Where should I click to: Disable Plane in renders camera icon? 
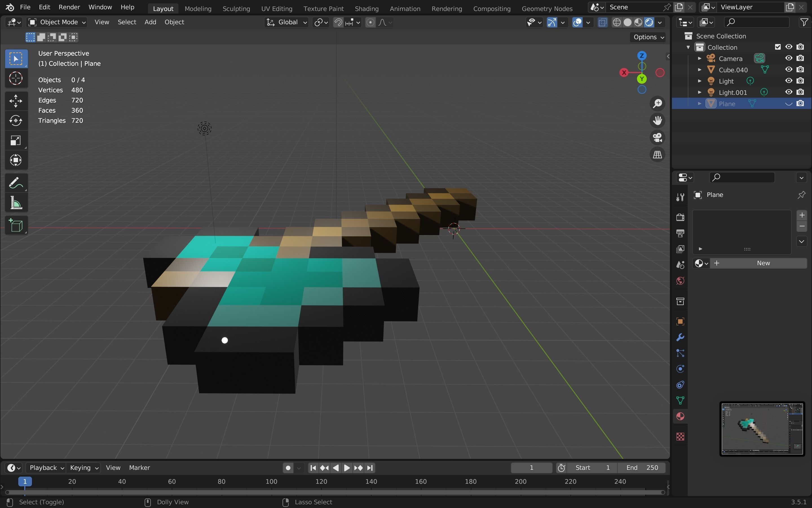800,104
